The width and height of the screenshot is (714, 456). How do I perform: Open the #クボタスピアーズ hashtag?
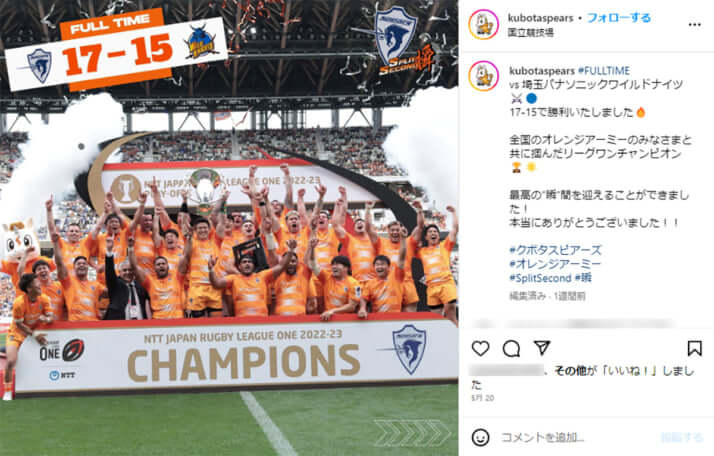(556, 250)
